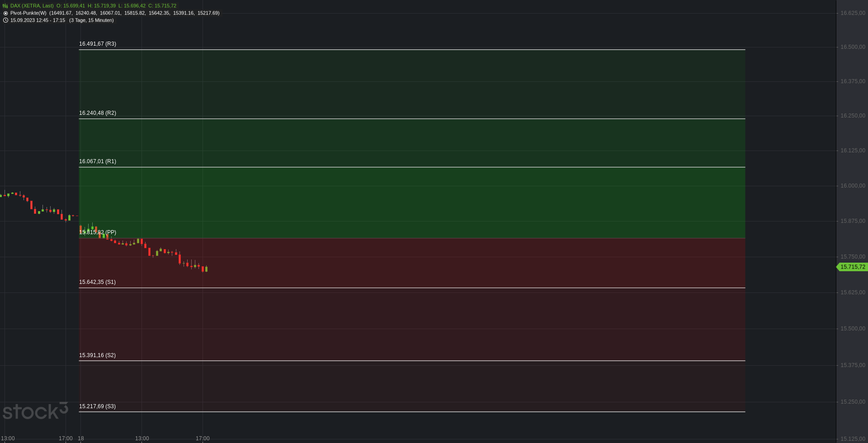Click the green 15.715,72 current price tag
This screenshot has height=443, width=868.
coord(852,267)
